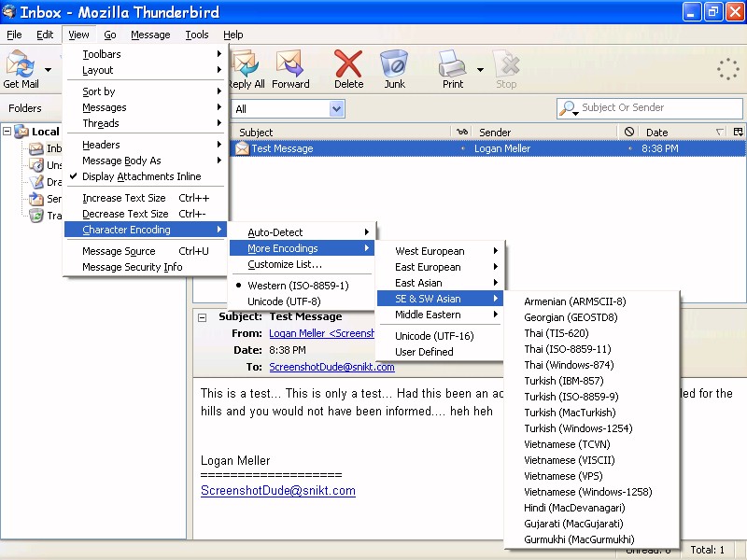747x560 pixels.
Task: Choose Increase Text Size menu item
Action: point(146,198)
